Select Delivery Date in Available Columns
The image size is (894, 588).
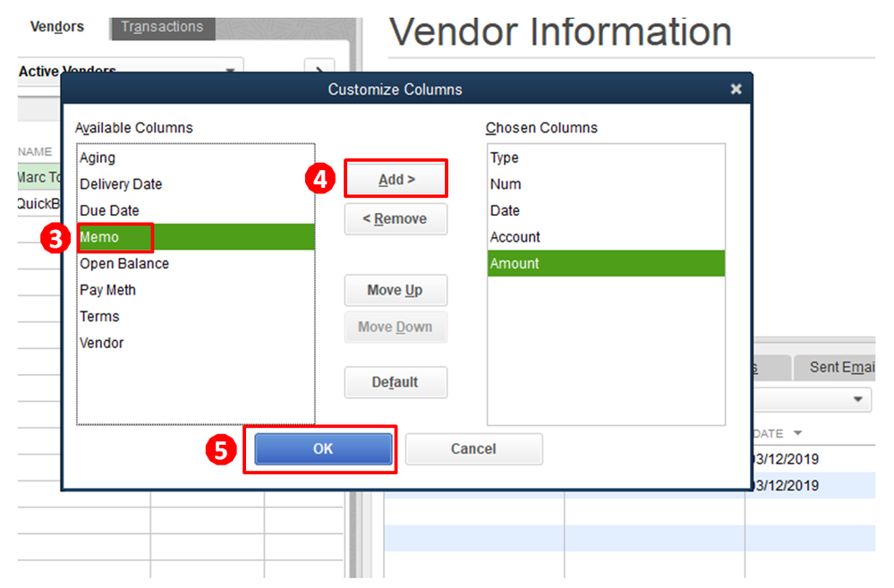click(196, 184)
